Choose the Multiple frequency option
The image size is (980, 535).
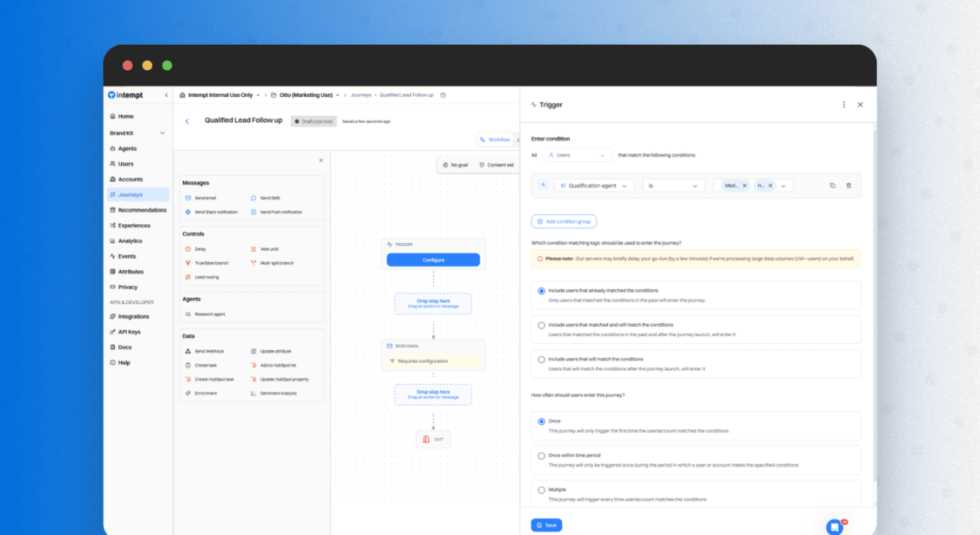click(541, 490)
